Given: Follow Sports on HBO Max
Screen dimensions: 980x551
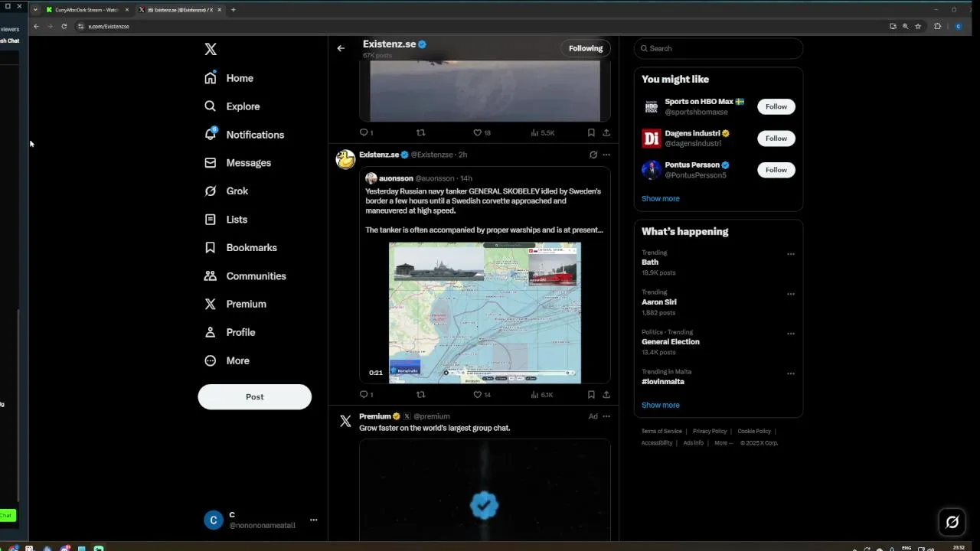Looking at the screenshot, I should [x=776, y=106].
